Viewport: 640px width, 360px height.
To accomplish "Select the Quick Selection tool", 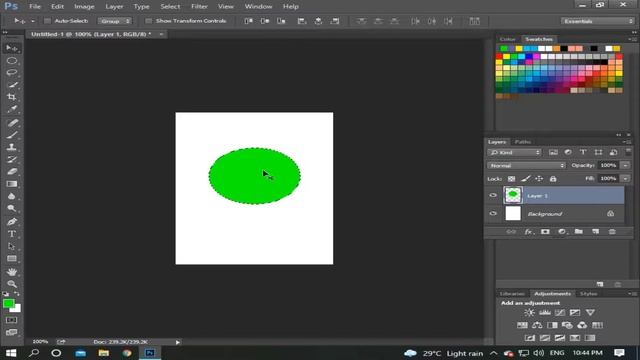I will click(12, 85).
